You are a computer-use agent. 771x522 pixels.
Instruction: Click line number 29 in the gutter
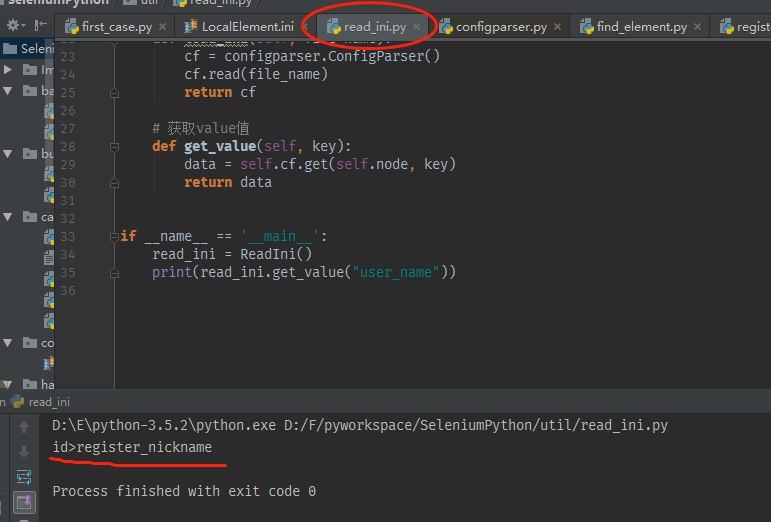coord(68,164)
